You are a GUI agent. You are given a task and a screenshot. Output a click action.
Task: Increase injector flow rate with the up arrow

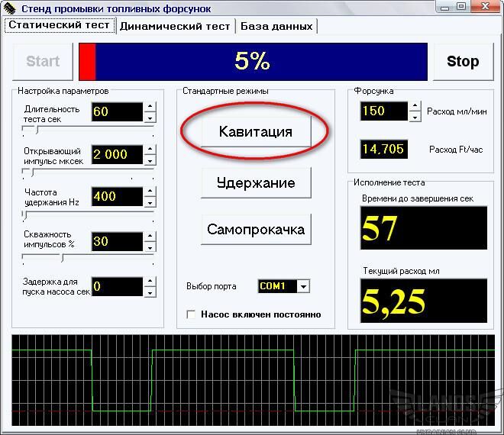click(415, 106)
